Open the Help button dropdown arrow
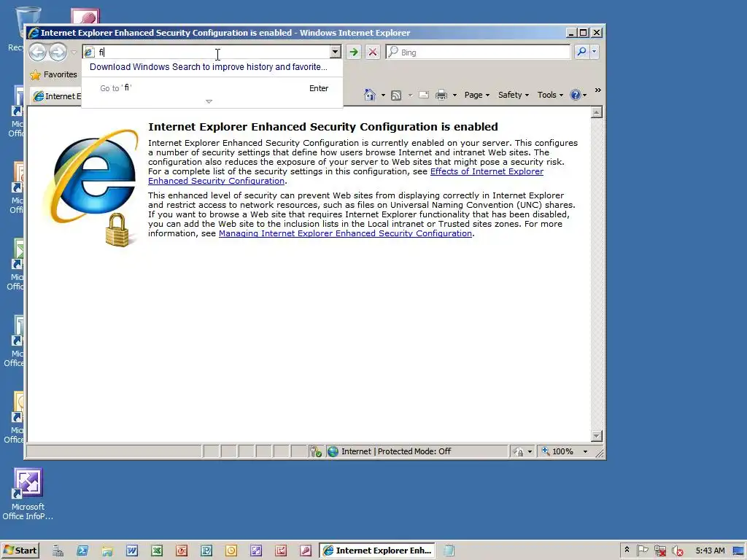This screenshot has height=560, width=747. click(x=584, y=96)
